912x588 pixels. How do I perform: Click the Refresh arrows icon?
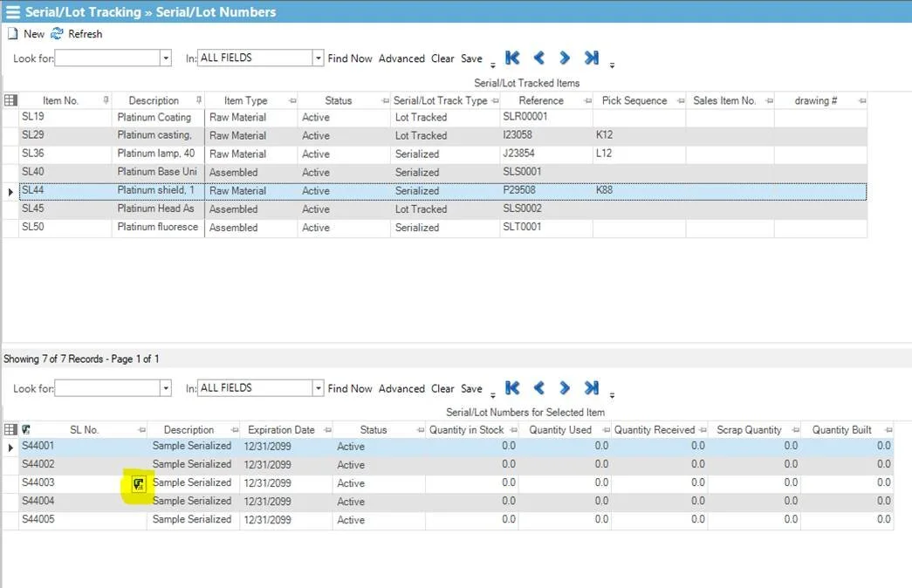[x=57, y=34]
